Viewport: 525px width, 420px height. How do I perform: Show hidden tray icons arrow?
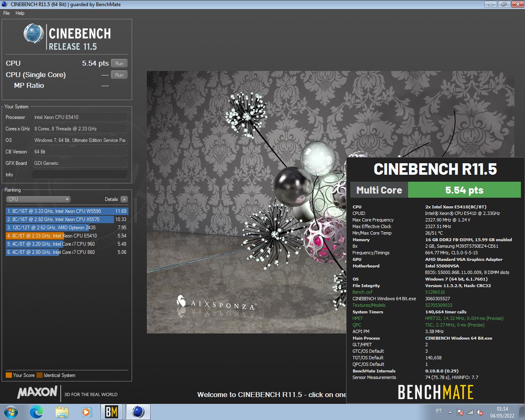450,412
